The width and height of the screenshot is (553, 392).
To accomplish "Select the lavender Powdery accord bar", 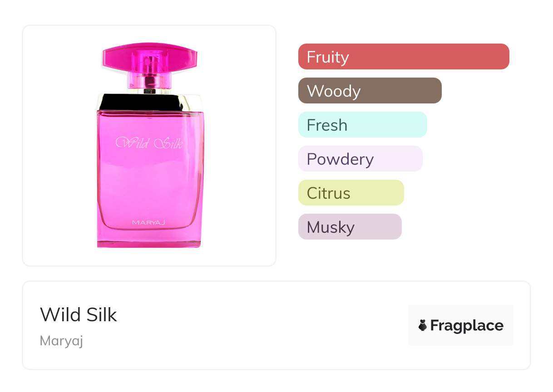I will tap(360, 159).
